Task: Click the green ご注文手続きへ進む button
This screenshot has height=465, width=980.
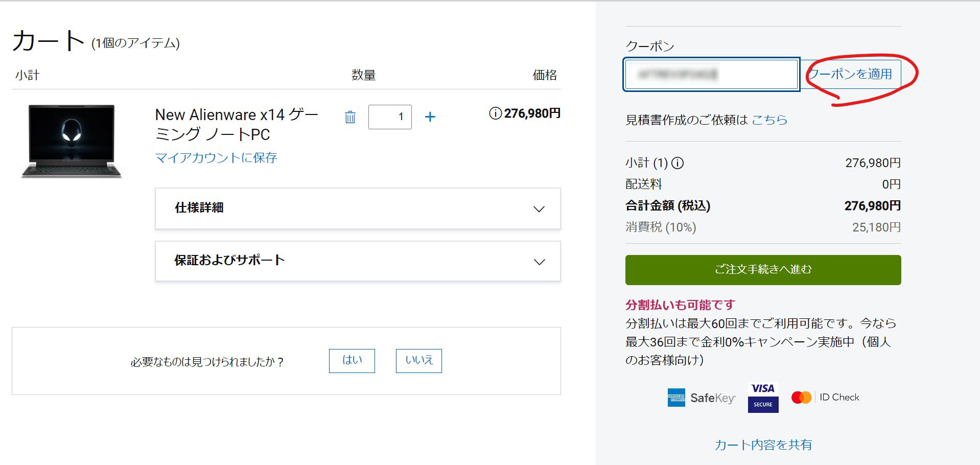Action: click(763, 270)
